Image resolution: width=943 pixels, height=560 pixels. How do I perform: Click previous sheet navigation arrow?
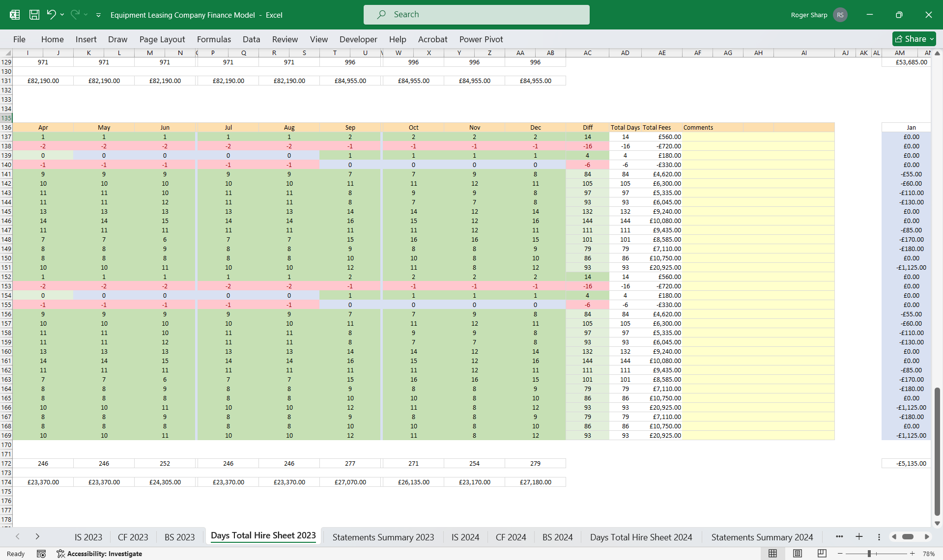(18, 536)
